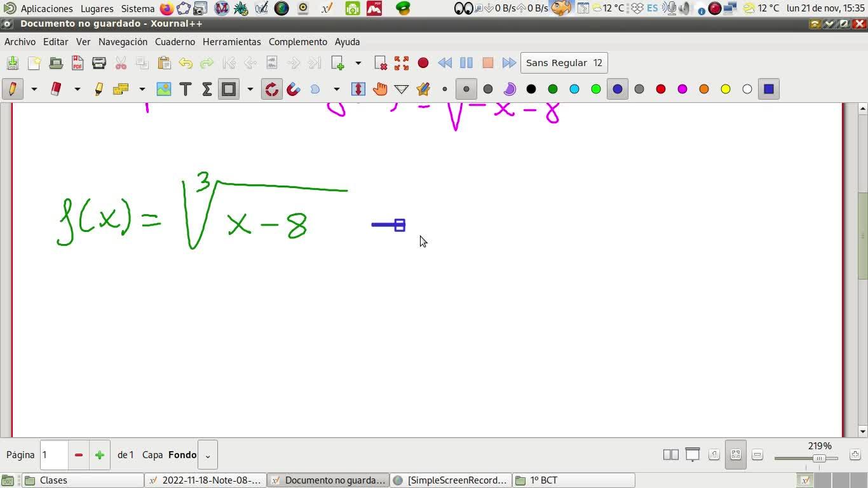Open the pen options dropdown arrow

(34, 89)
